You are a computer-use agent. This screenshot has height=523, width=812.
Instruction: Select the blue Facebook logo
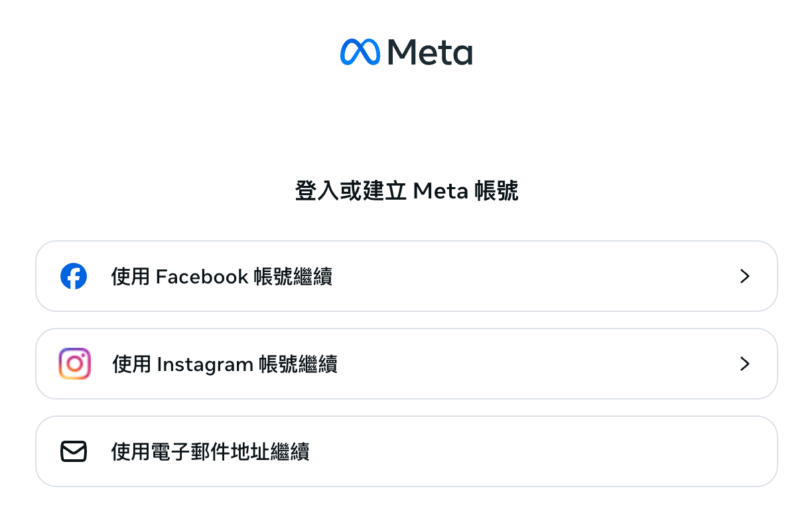point(74,276)
